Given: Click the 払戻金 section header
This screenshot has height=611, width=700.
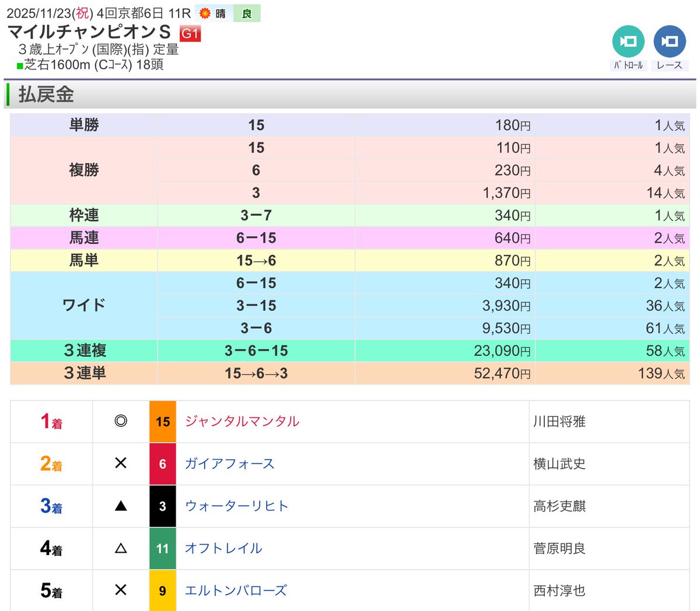Looking at the screenshot, I should point(350,94).
